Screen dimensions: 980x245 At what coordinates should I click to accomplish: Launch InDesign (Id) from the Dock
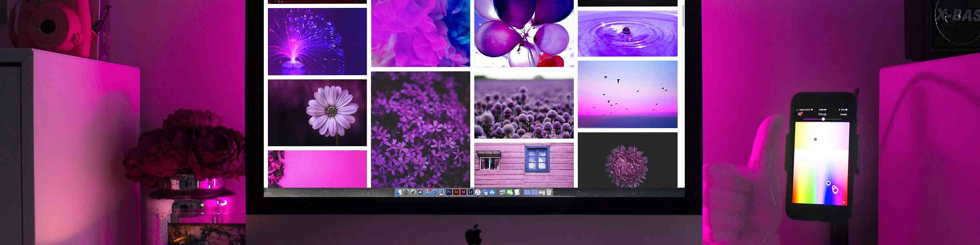click(463, 192)
